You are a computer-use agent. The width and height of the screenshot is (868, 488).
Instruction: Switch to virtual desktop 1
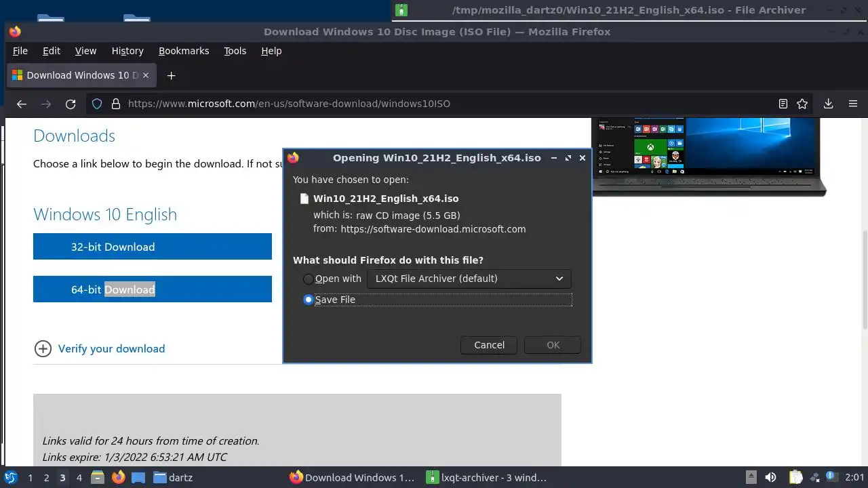30,477
